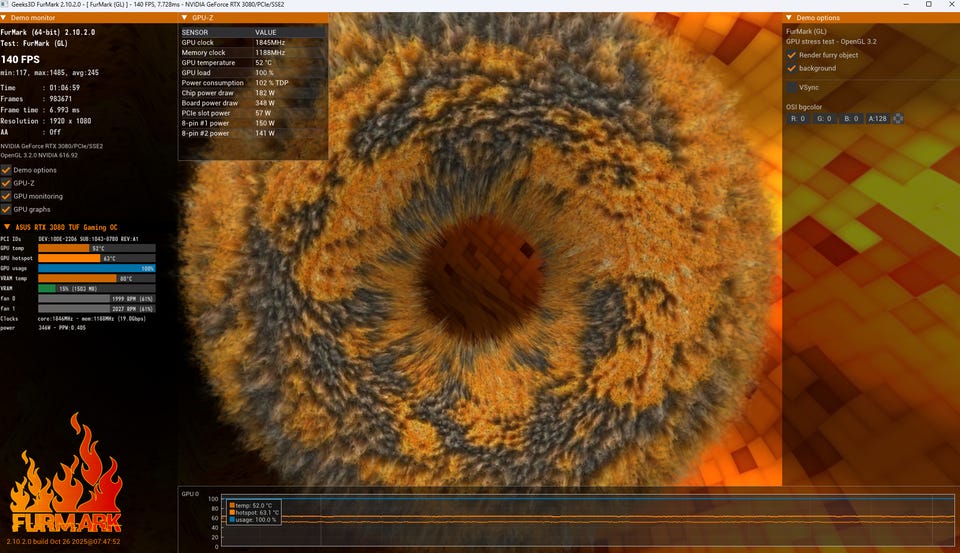The image size is (960, 553).
Task: Click the G: 0 color field
Action: coord(824,119)
